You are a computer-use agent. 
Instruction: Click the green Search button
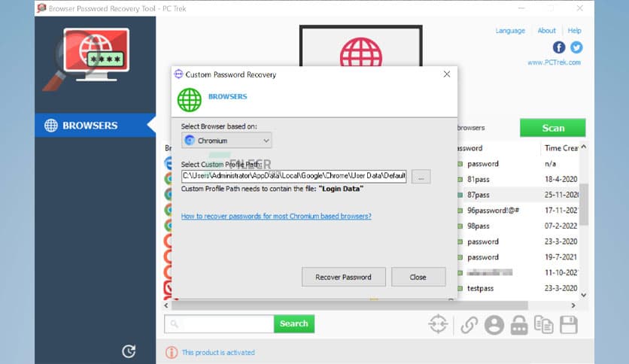click(294, 323)
